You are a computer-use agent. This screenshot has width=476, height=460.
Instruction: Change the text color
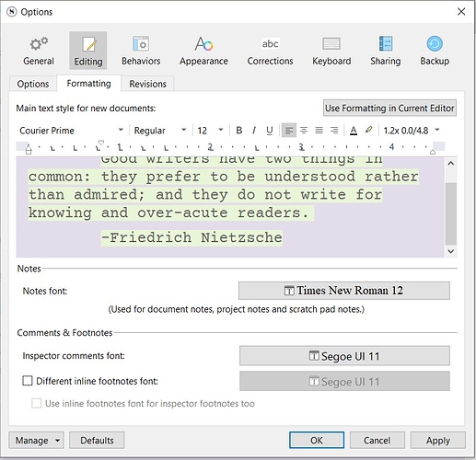tap(354, 131)
